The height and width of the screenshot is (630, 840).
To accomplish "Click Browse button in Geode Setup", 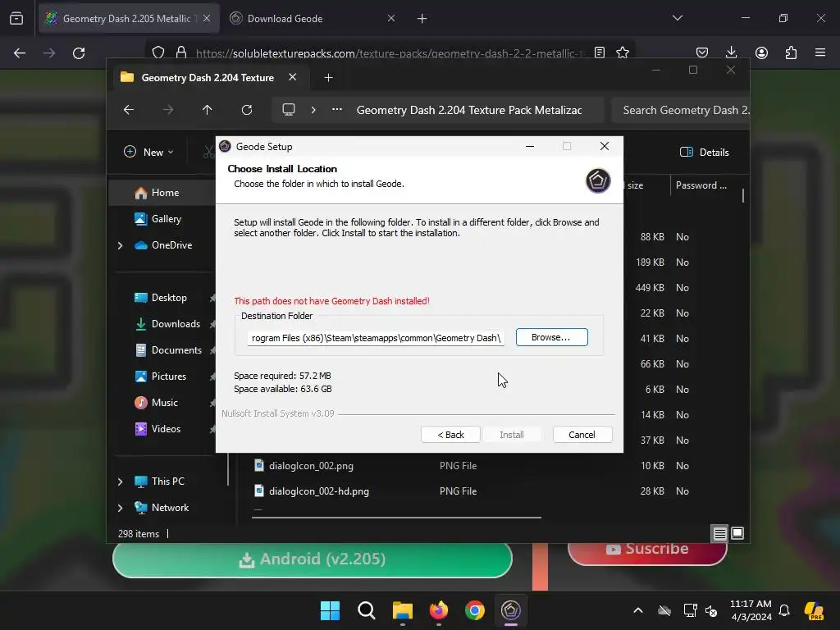I will click(x=552, y=337).
